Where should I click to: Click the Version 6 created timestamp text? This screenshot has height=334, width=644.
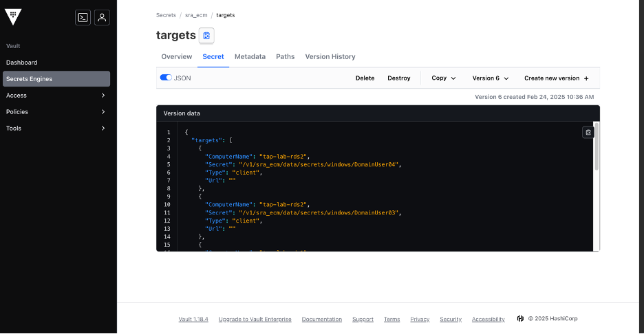[x=535, y=97]
